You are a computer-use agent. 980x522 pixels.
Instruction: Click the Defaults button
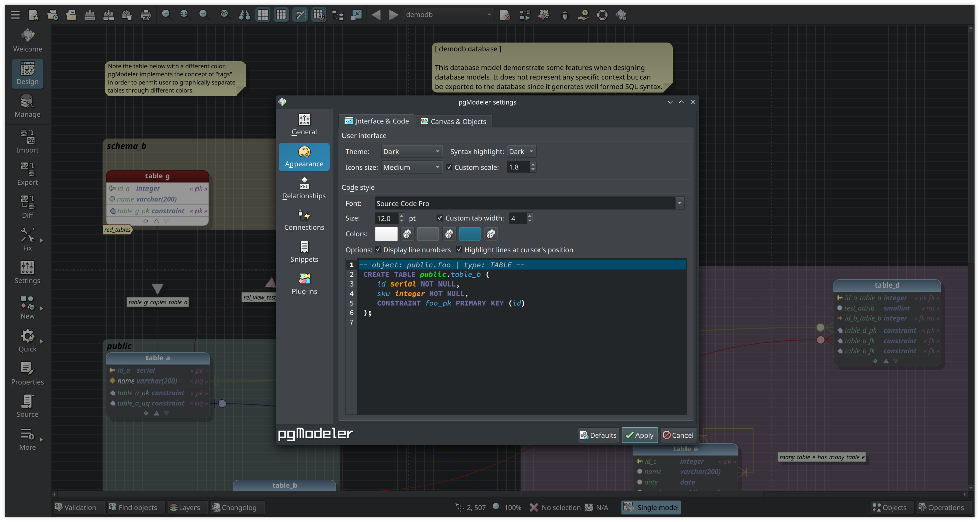[599, 435]
